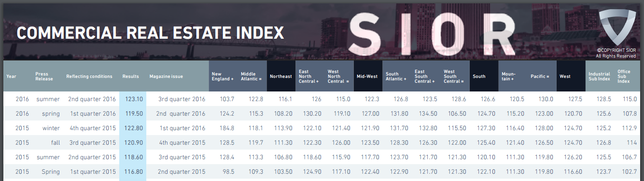Click the Northeast value 108.20
The width and height of the screenshot is (644, 181).
click(283, 114)
